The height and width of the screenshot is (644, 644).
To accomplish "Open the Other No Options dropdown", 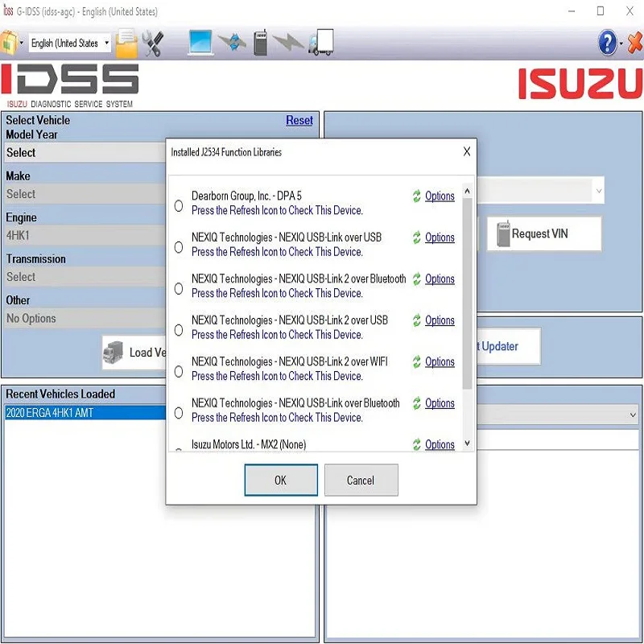I will (x=85, y=318).
